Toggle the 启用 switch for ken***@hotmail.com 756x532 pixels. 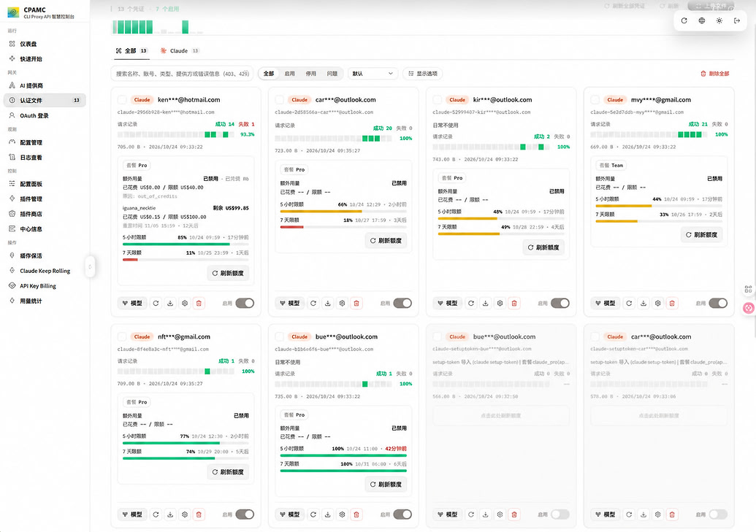pos(245,303)
